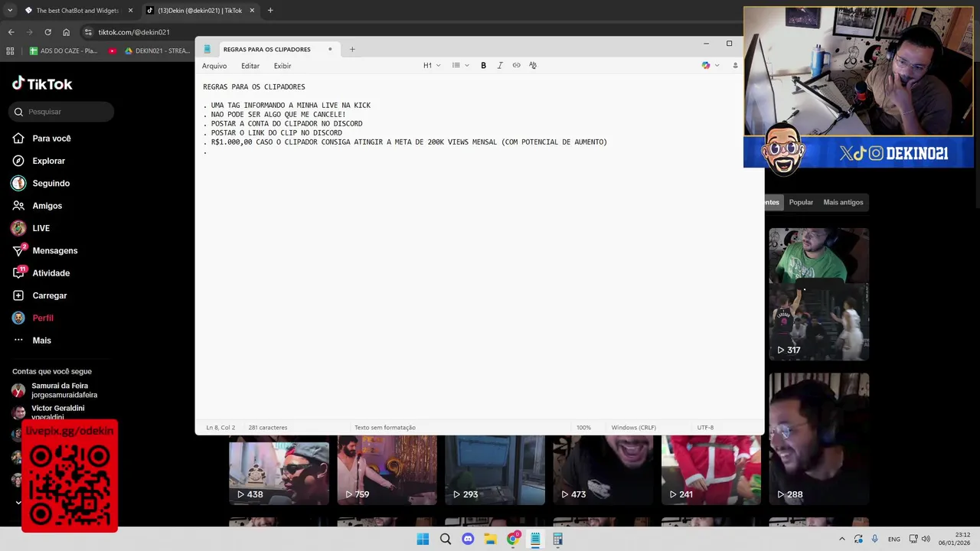980x551 pixels.
Task: Open H1 heading style dropdown in Notepad
Action: click(x=432, y=65)
